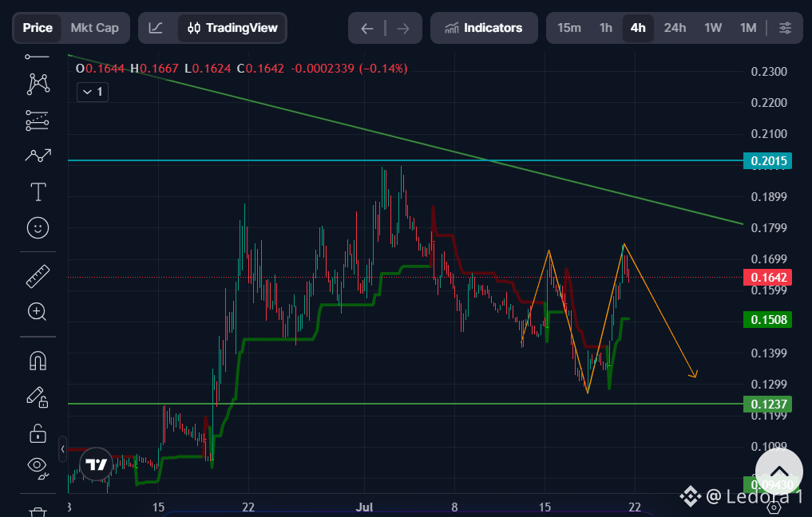Image resolution: width=812 pixels, height=517 pixels.
Task: Select the simple line chart view
Action: tap(156, 28)
